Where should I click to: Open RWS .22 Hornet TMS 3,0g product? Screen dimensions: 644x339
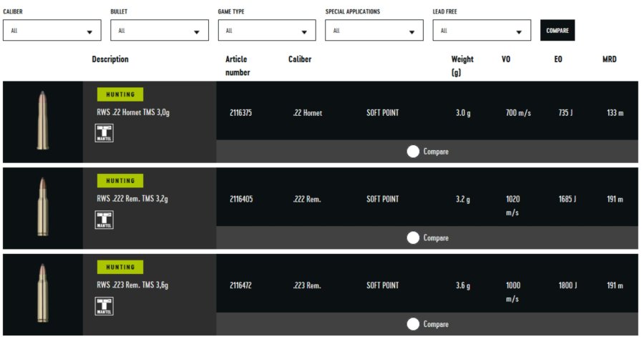[x=133, y=112]
